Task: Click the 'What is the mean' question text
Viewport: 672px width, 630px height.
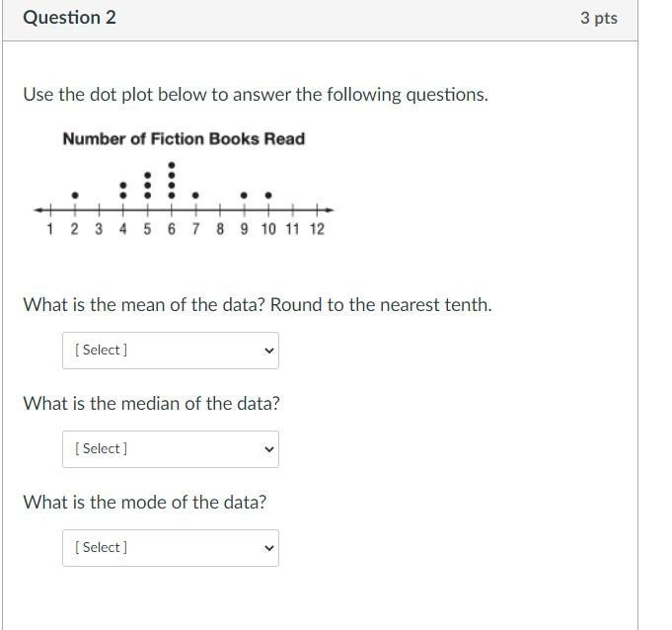Action: pos(258,305)
